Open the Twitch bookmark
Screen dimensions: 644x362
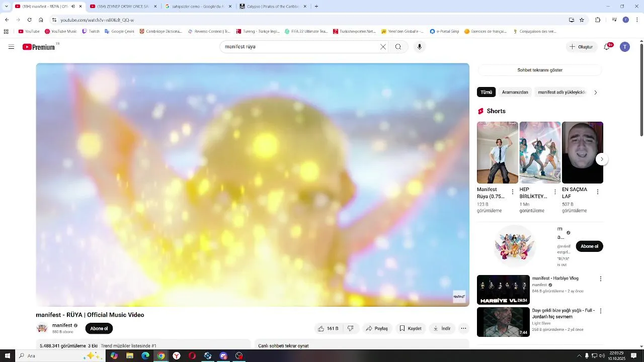91,31
